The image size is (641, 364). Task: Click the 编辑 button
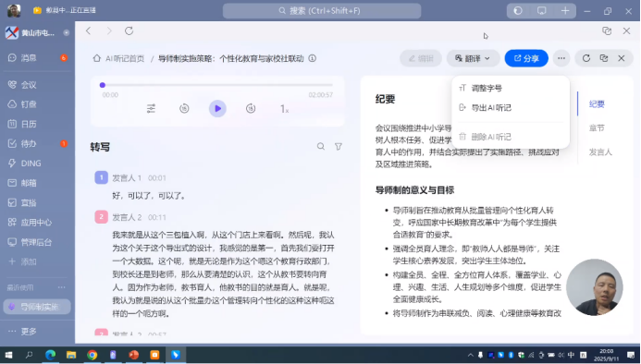click(x=421, y=58)
